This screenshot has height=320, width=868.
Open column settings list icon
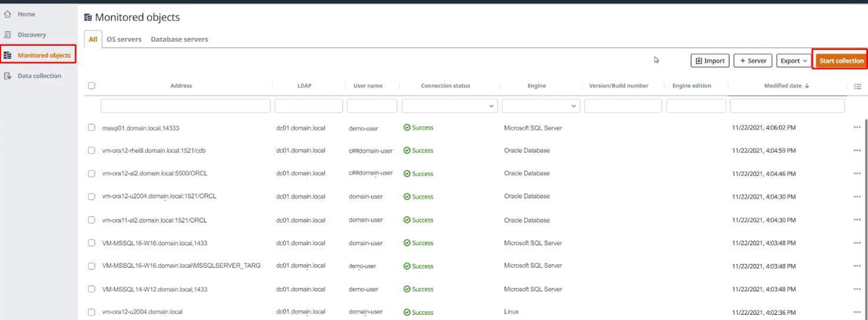point(857,86)
